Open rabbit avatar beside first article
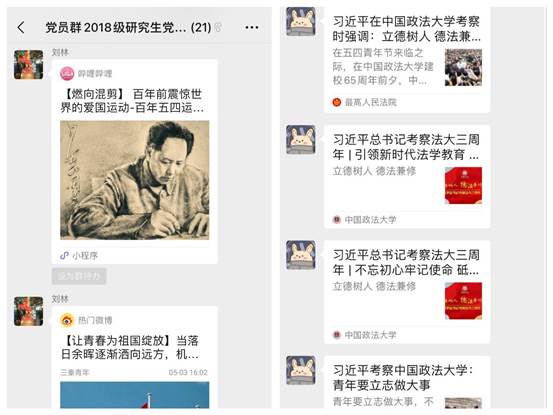 pos(301,21)
